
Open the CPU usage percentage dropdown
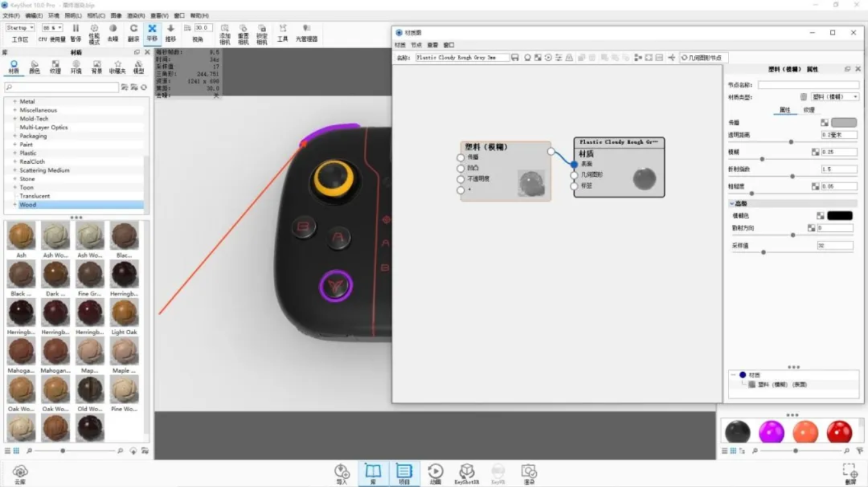52,28
